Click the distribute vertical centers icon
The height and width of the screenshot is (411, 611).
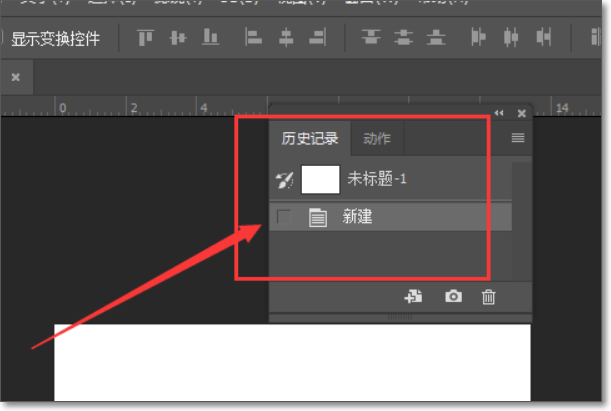pos(403,37)
